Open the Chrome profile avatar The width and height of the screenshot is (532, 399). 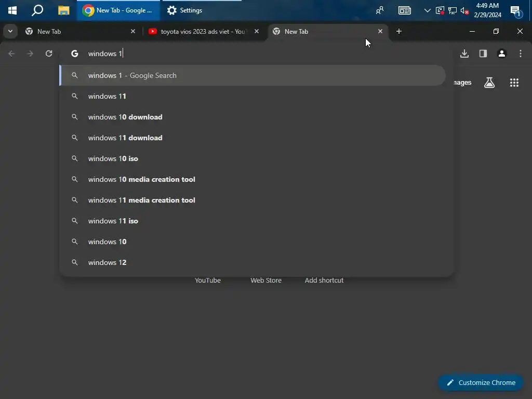502,54
